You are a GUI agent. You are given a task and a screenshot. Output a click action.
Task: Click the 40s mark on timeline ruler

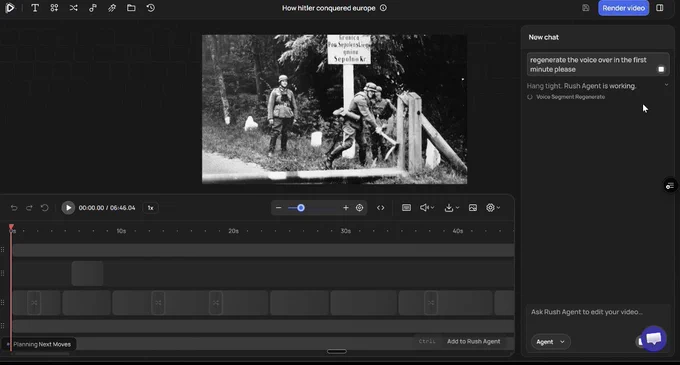tap(458, 231)
